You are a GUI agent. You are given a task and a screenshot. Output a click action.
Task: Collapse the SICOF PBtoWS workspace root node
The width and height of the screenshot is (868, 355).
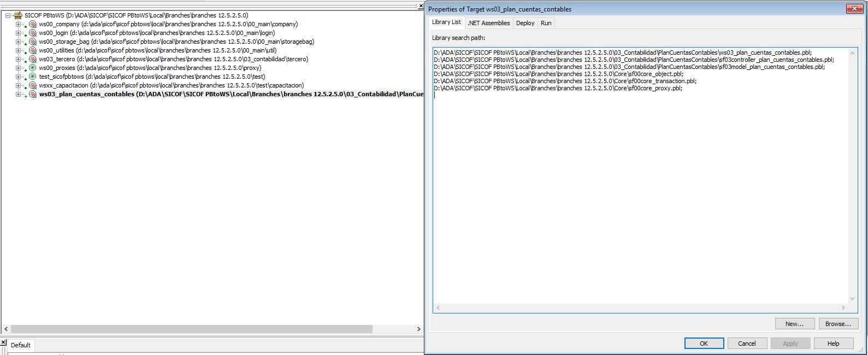[8, 15]
